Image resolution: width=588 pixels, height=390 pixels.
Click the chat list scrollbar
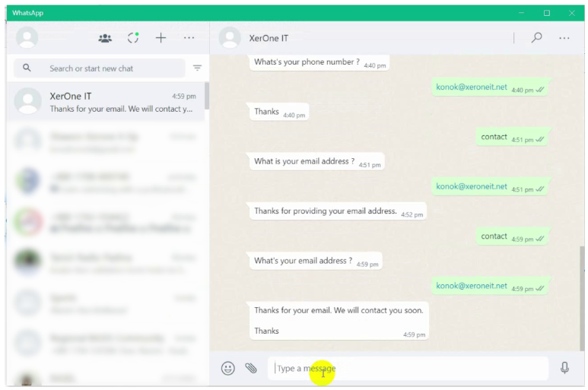[x=207, y=97]
